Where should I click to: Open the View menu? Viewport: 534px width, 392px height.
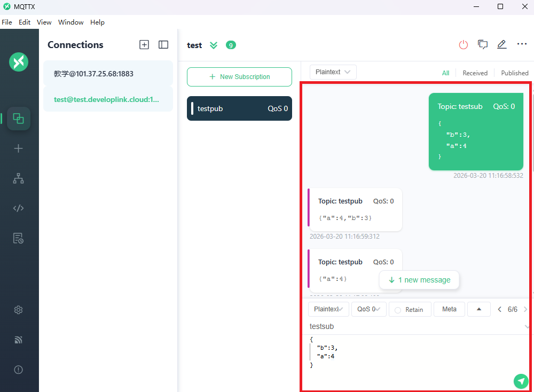pos(44,22)
